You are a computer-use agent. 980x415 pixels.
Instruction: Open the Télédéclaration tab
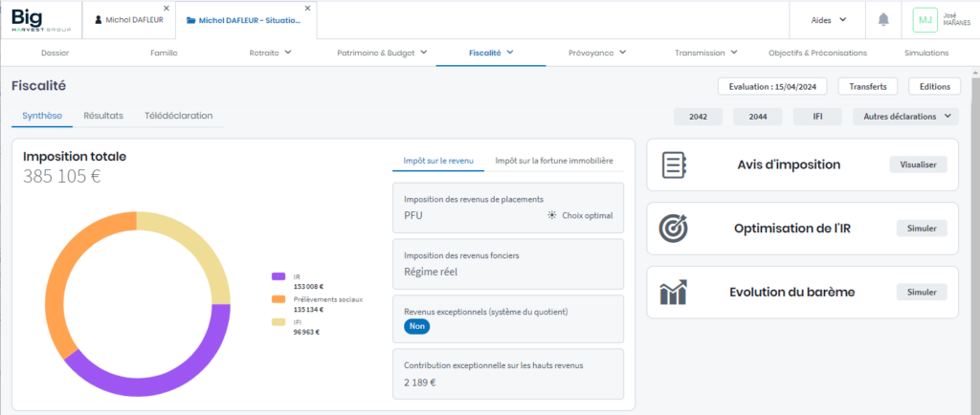coord(178,116)
